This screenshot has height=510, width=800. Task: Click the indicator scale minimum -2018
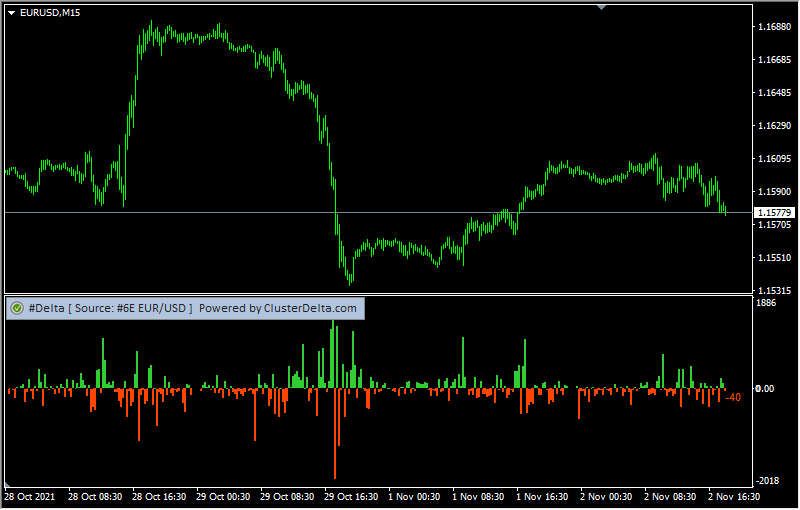pos(767,480)
